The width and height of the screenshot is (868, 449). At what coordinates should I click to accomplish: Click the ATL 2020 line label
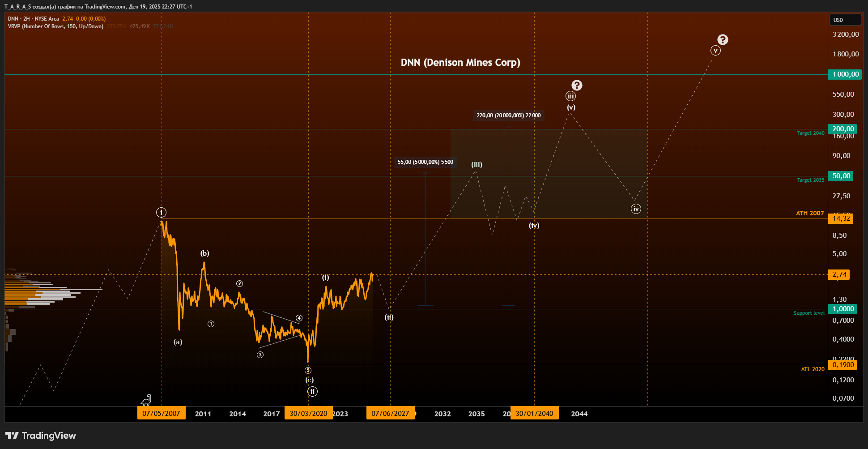[x=812, y=369]
